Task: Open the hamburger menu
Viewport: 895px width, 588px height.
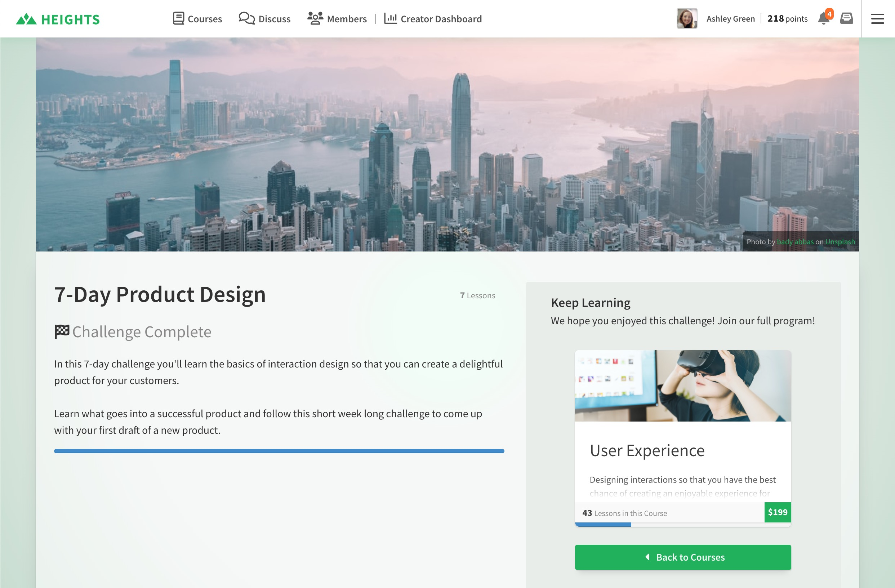Action: [877, 19]
